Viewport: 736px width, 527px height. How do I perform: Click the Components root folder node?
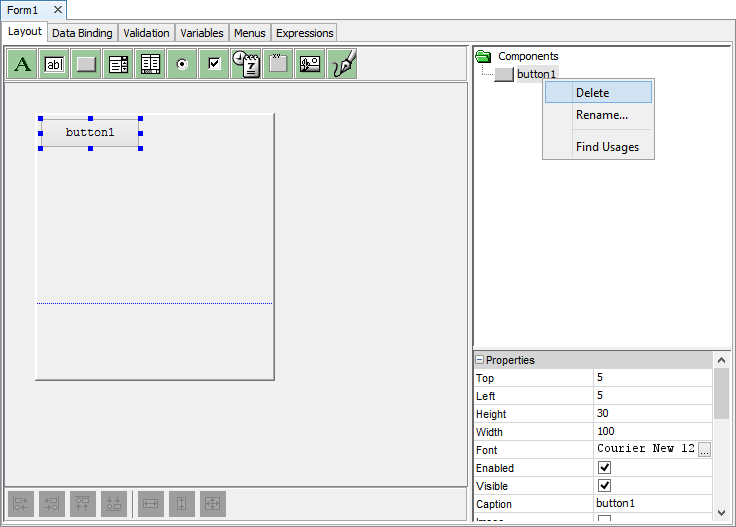point(528,56)
